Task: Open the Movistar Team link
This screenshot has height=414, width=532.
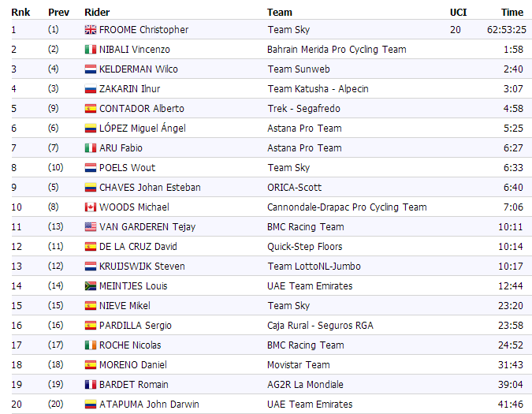Action: [x=298, y=365]
